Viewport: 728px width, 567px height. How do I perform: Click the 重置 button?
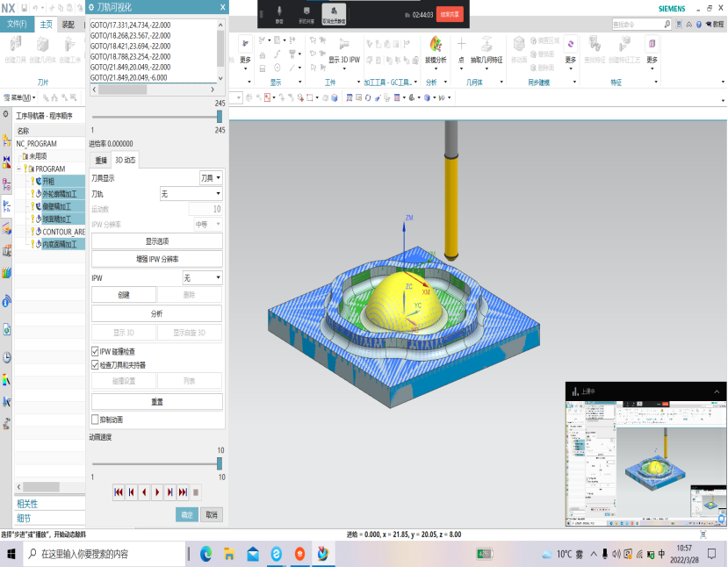click(157, 401)
